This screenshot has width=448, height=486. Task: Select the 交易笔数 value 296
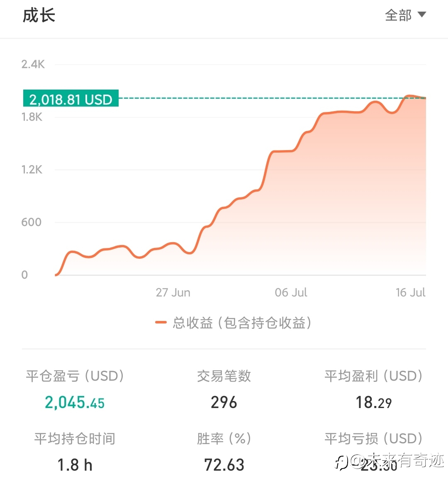click(x=224, y=402)
